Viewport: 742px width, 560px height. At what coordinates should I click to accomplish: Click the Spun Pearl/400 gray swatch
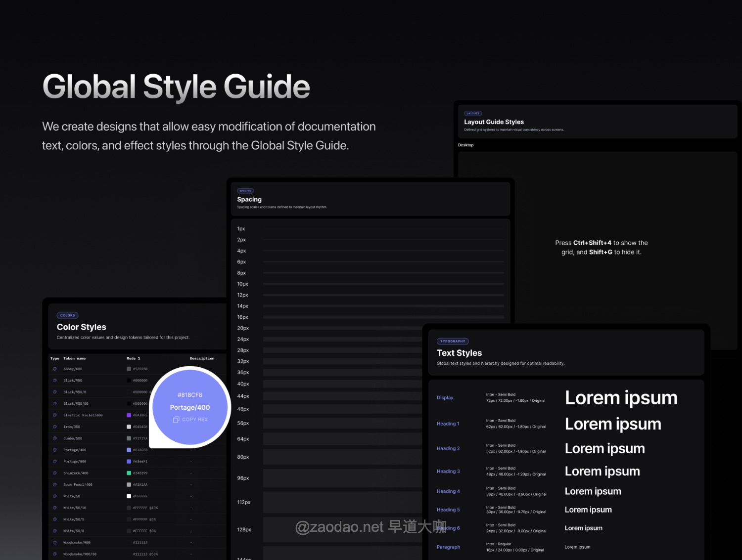129,485
